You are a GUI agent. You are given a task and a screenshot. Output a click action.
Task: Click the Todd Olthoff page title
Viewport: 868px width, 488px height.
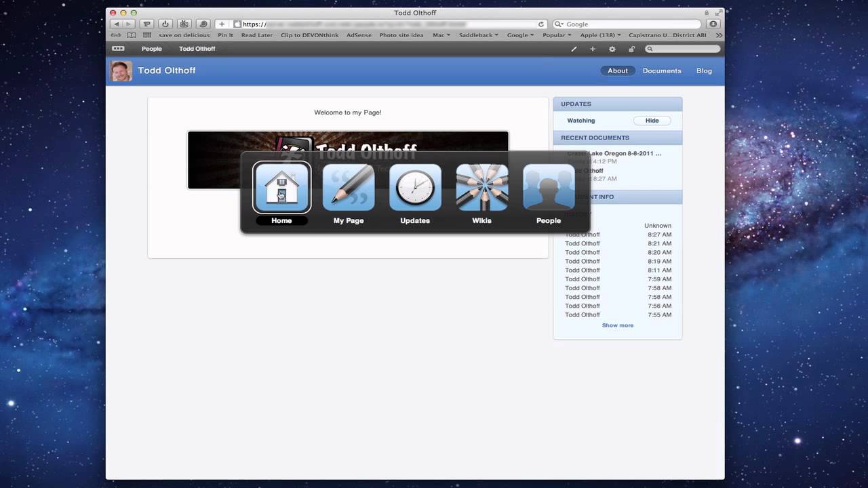click(167, 70)
